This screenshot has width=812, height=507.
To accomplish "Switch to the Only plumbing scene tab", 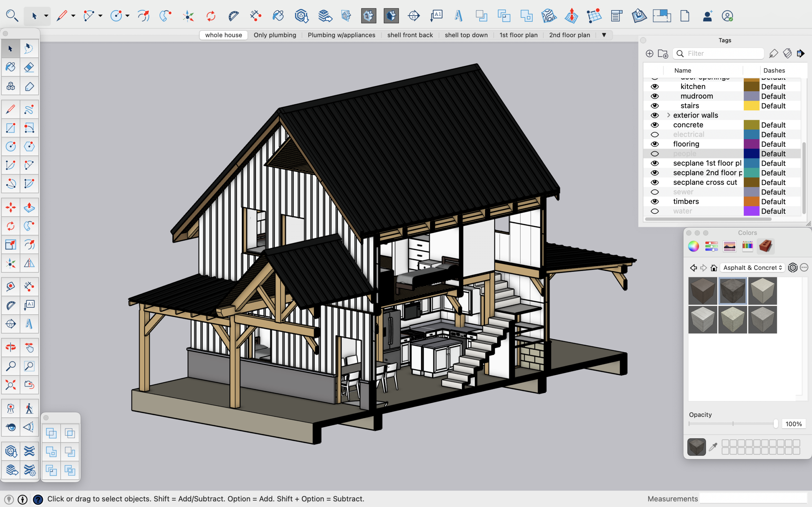I will 274,35.
